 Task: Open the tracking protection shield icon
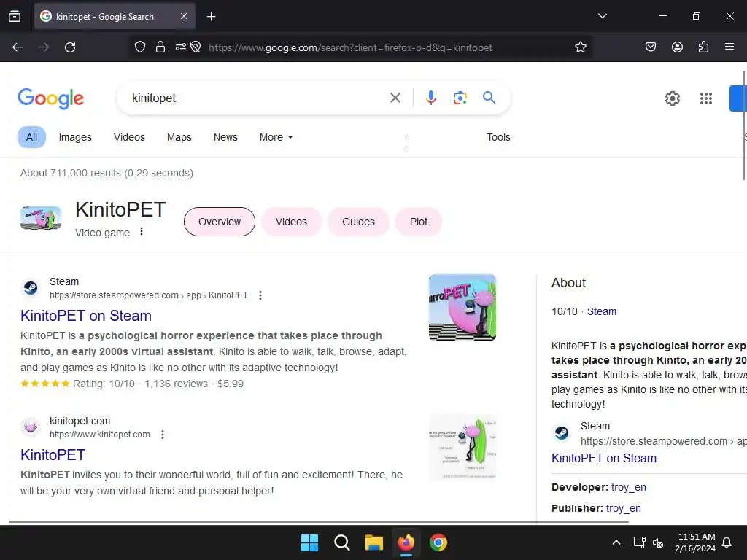[139, 47]
